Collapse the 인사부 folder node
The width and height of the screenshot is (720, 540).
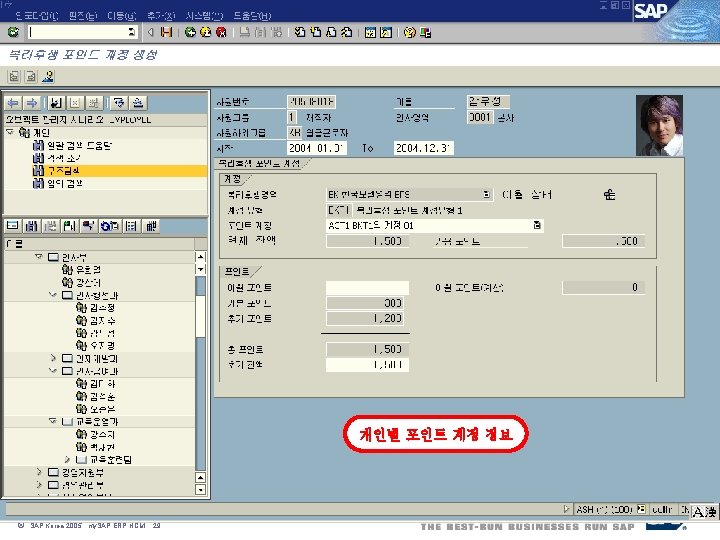(x=39, y=257)
